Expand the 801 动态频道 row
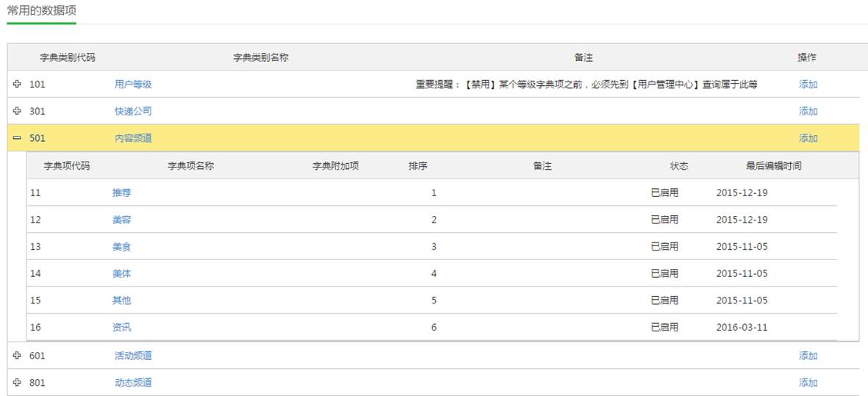 coord(17,383)
